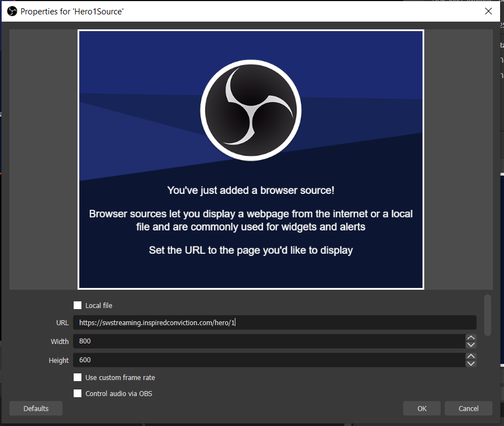Click the "Height" field label
504x426 pixels.
59,361
